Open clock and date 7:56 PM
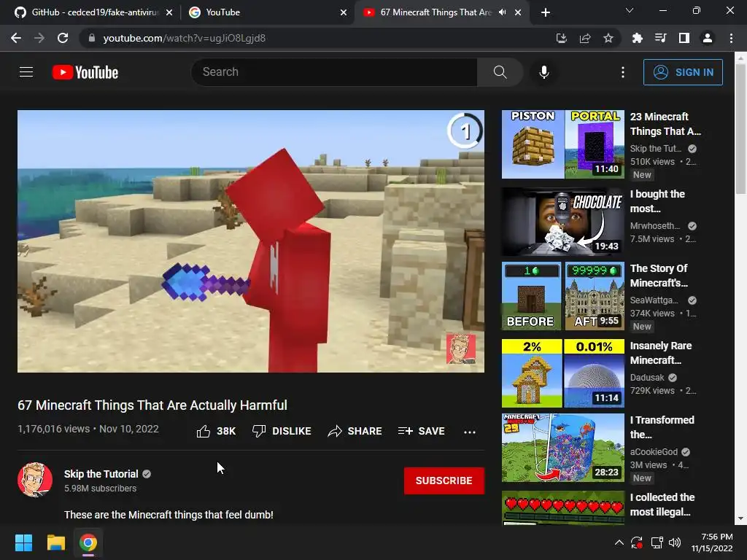Screen dimensions: 747x560 pyautogui.click(x=712, y=542)
